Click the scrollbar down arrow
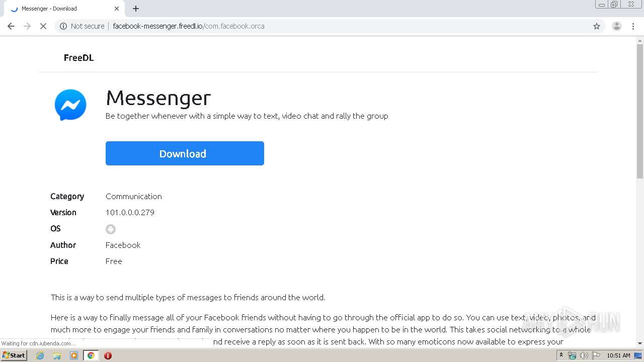The width and height of the screenshot is (644, 362). click(x=640, y=343)
